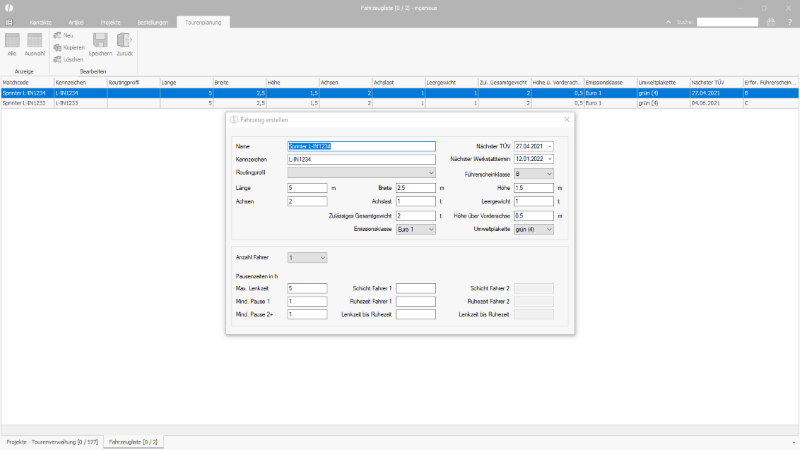Create new vehicle with Neu icon
Screen dimensions: 800x450
coord(58,35)
